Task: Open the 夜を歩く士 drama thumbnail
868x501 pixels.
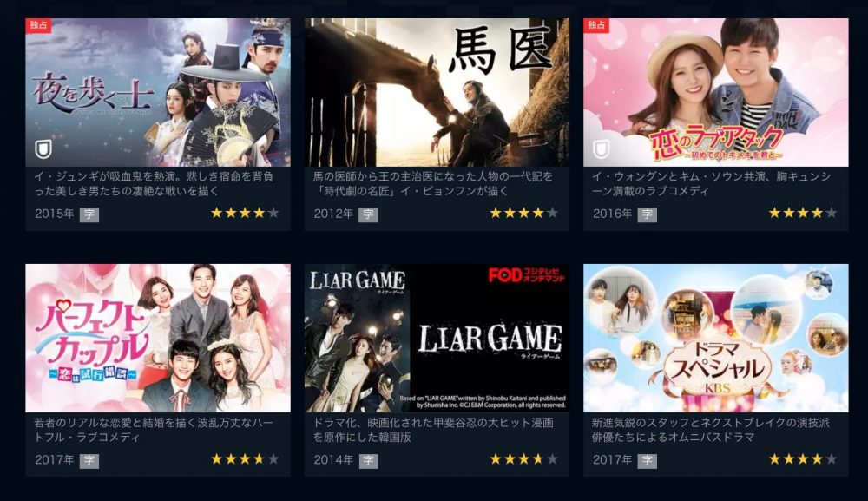Action: [158, 92]
